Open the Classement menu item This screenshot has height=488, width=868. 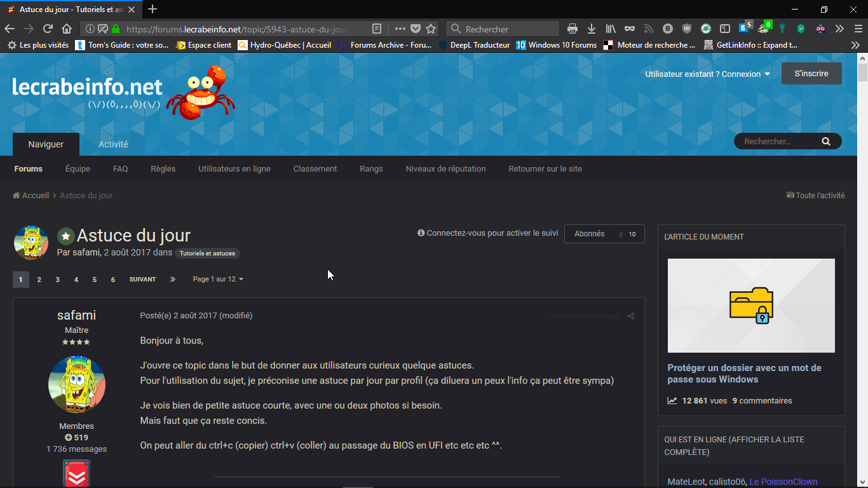[315, 169]
